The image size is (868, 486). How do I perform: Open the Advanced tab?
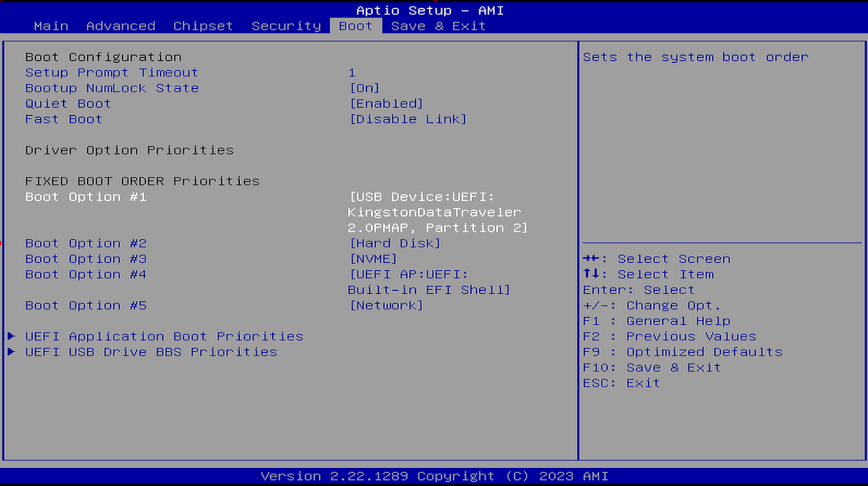click(120, 26)
